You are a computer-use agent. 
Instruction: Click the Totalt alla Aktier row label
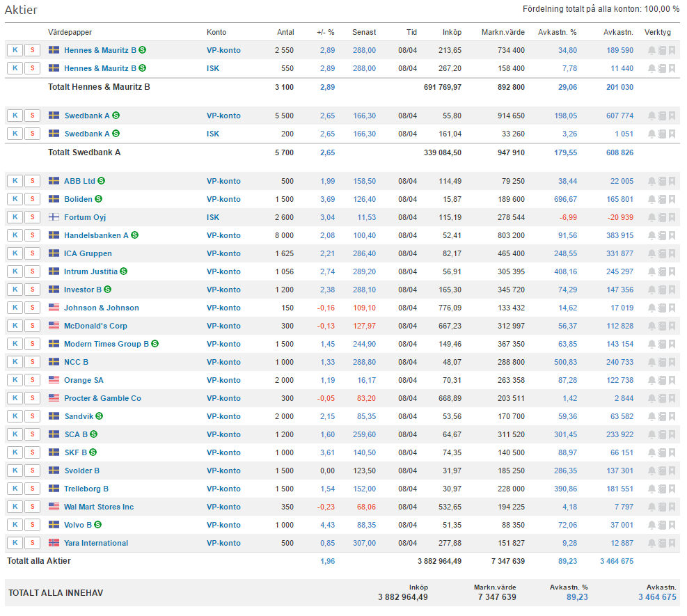(39, 561)
